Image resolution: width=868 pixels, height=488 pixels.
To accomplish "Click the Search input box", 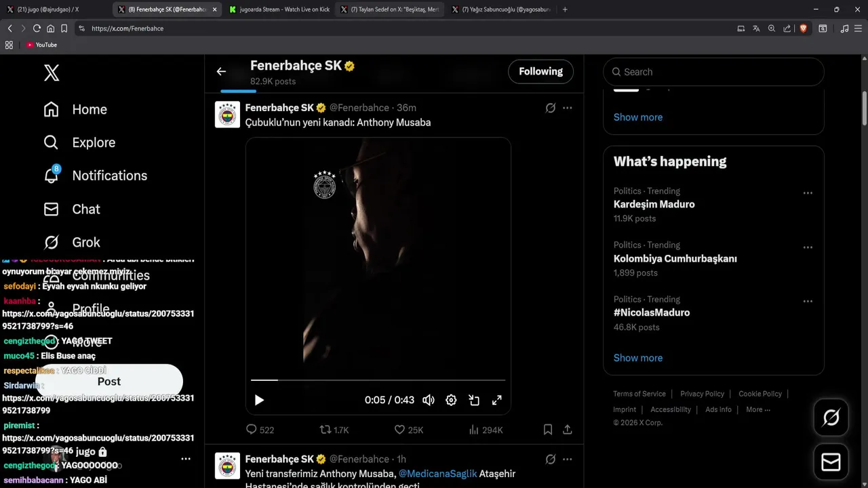I will (x=713, y=72).
